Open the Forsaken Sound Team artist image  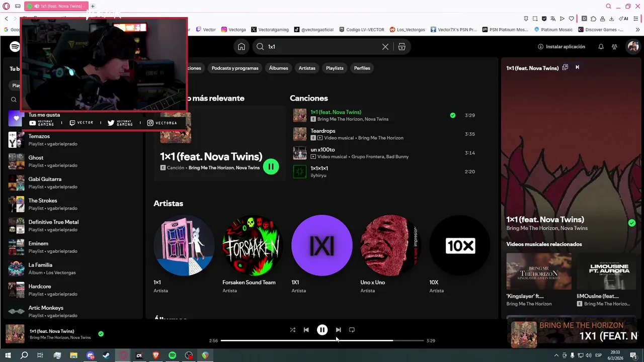(253, 245)
